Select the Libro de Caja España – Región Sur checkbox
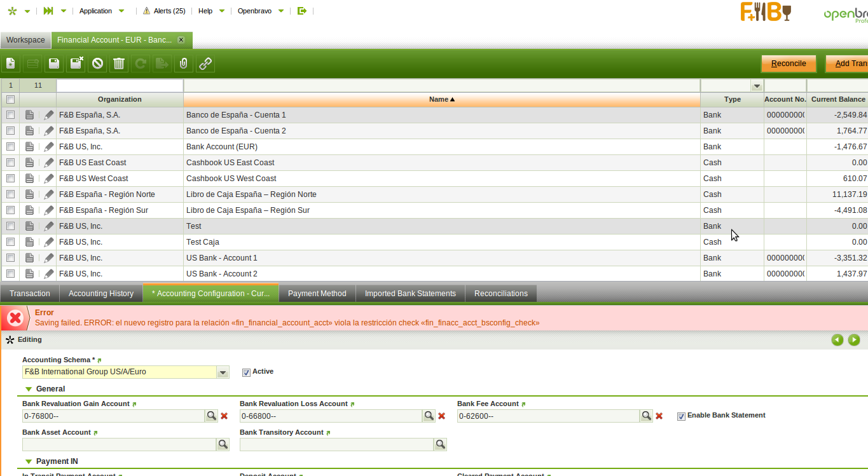 [10, 210]
